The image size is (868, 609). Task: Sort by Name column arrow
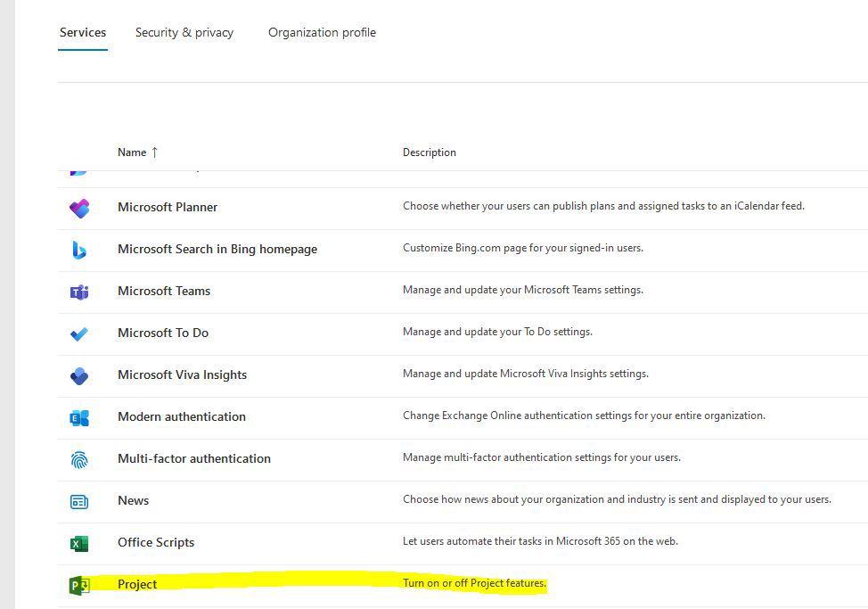pos(154,152)
